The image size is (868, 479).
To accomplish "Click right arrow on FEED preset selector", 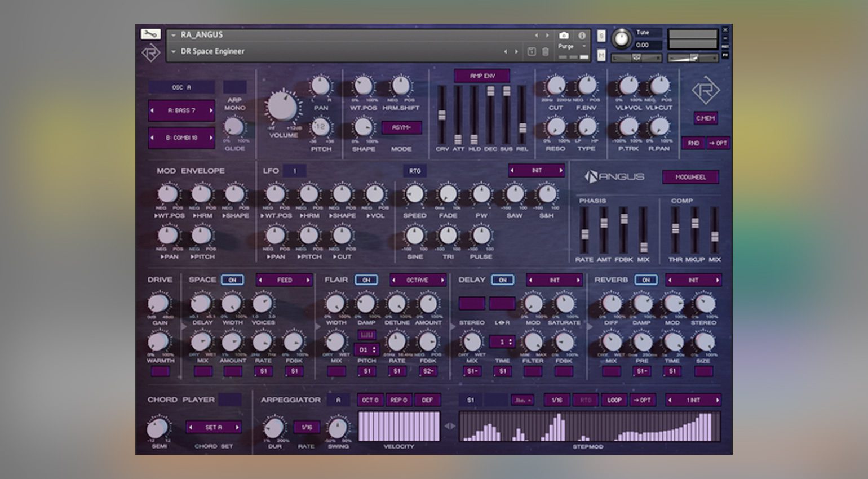I will [x=308, y=280].
